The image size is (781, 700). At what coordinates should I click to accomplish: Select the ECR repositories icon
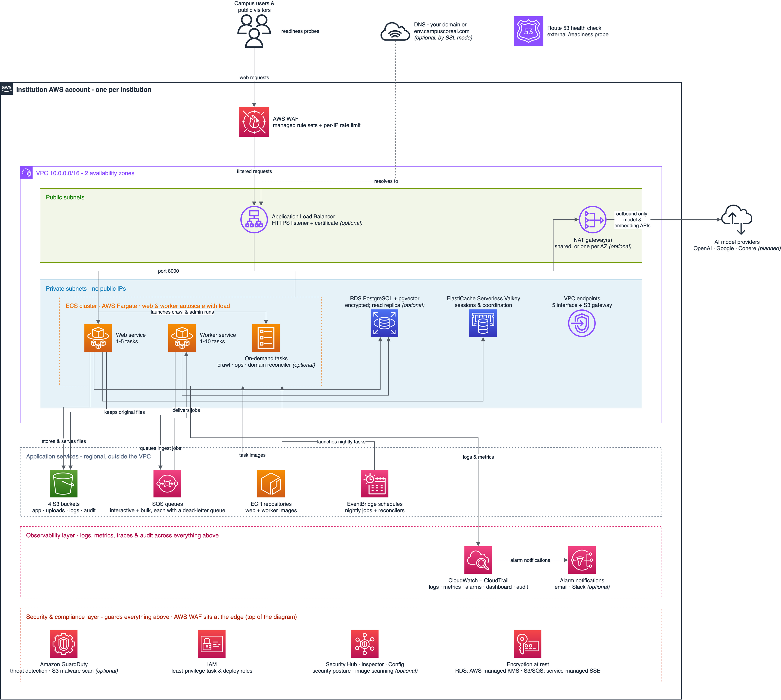pyautogui.click(x=271, y=483)
